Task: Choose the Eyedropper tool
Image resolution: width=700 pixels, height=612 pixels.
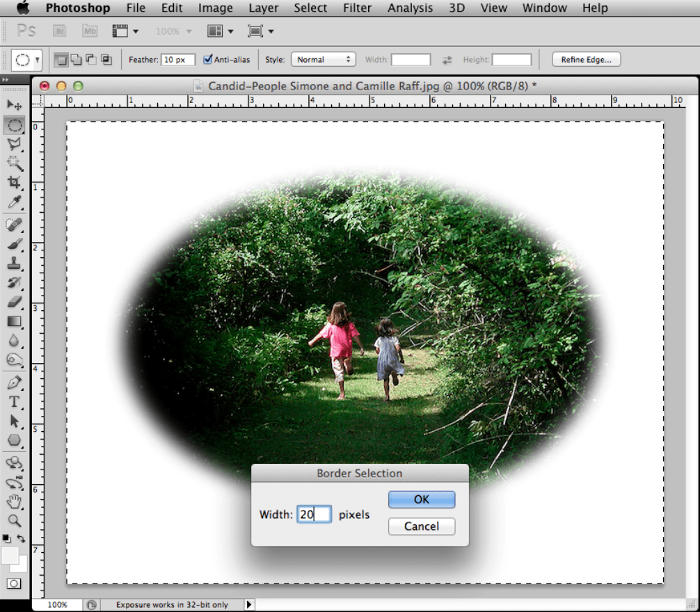Action: [x=14, y=202]
